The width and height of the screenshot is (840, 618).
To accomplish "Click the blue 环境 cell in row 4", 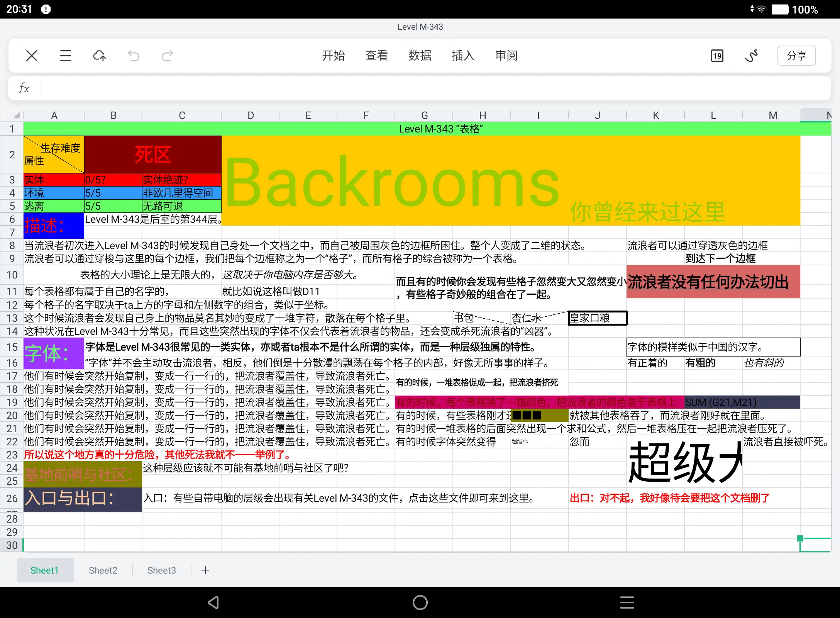I will coord(54,193).
